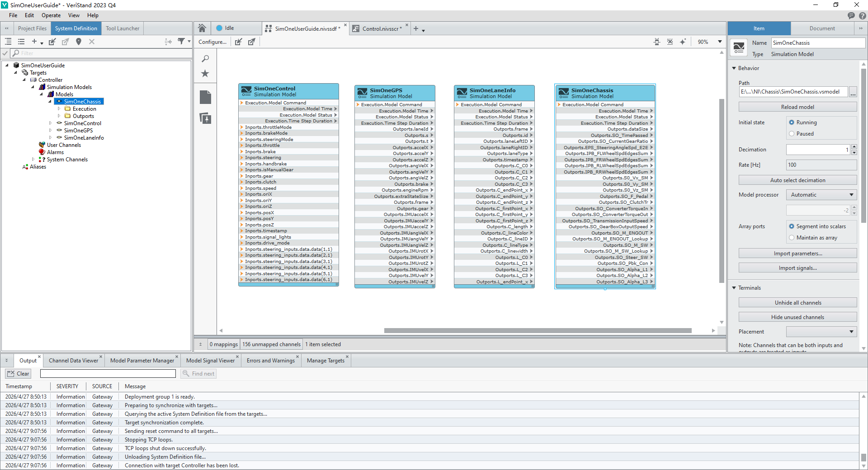Click the Hide unused channels button
The image size is (868, 470).
coord(797,317)
